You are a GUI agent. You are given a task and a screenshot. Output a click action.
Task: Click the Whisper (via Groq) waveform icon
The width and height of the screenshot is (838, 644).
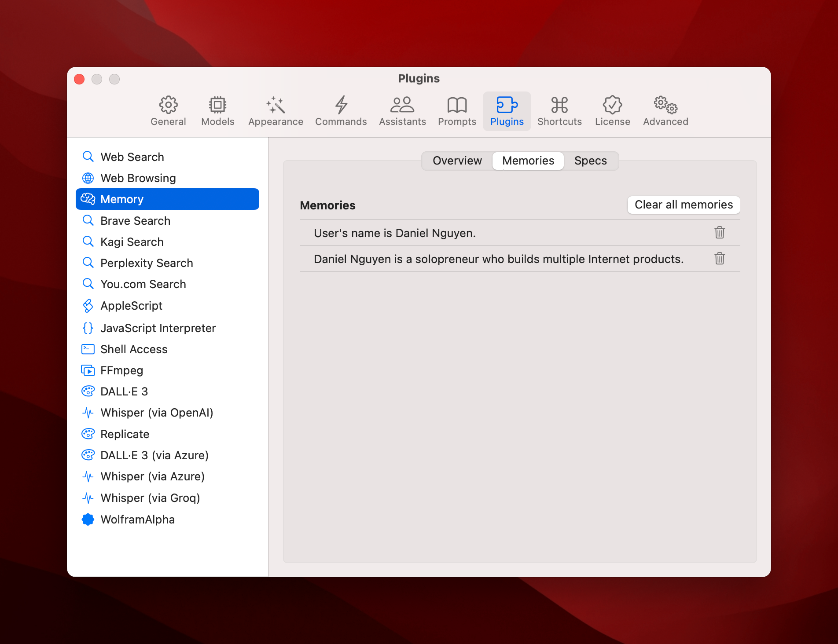click(88, 498)
